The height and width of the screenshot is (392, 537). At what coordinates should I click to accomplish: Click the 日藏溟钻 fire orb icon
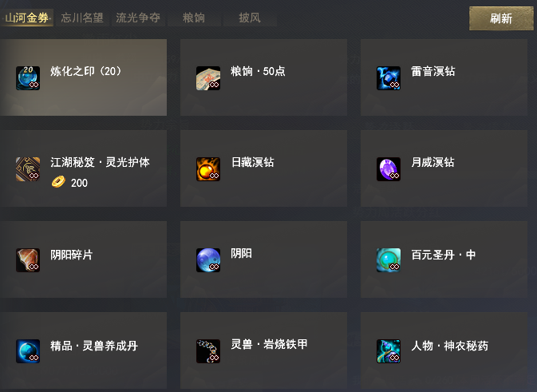coord(208,169)
